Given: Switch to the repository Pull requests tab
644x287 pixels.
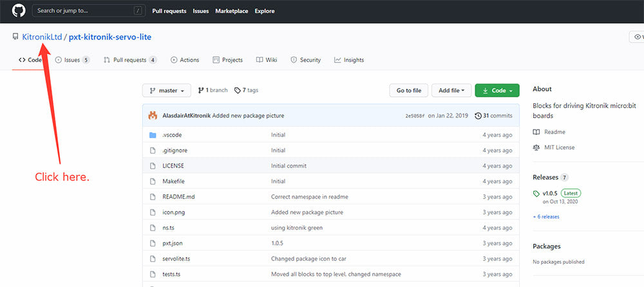Looking at the screenshot, I should [130, 60].
